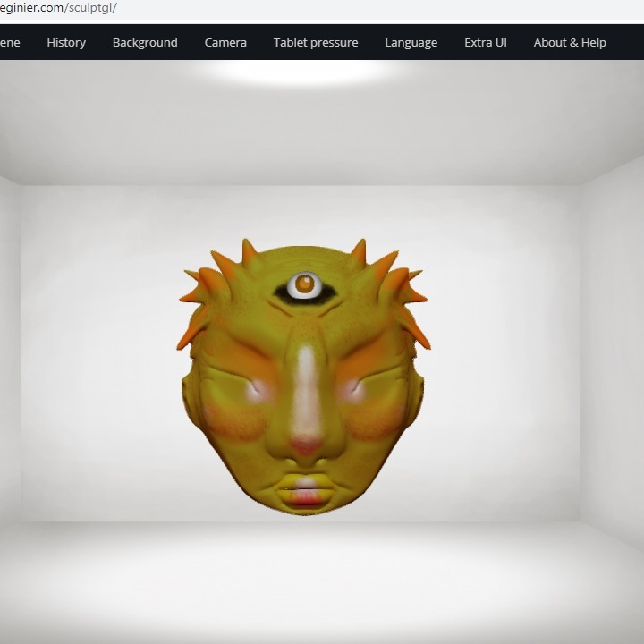Open the Tablet pressure menu

click(x=316, y=43)
